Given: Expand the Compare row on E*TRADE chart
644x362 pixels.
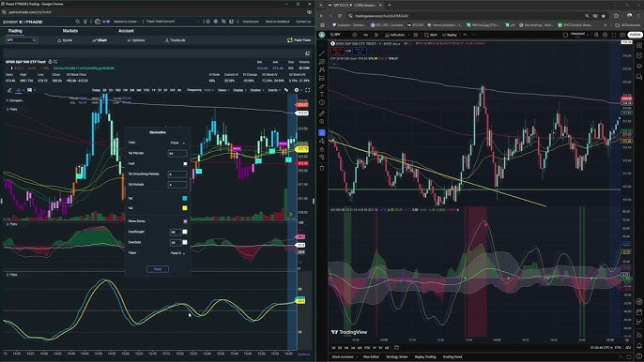Looking at the screenshot, I should 15,100.
